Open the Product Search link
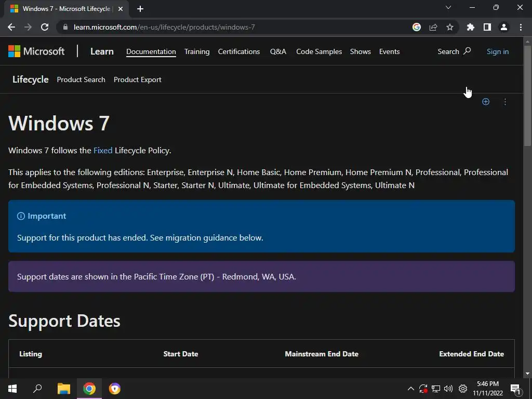Image resolution: width=532 pixels, height=399 pixels. tap(81, 79)
